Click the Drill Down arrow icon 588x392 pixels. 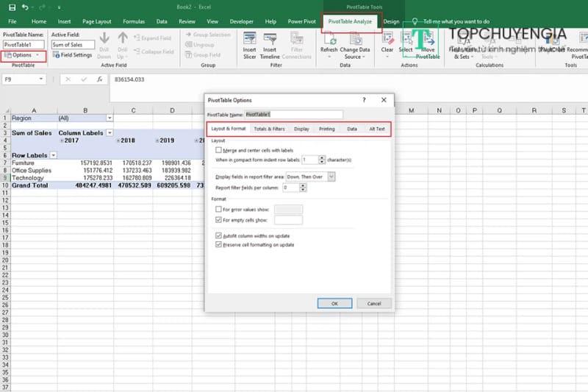click(104, 39)
